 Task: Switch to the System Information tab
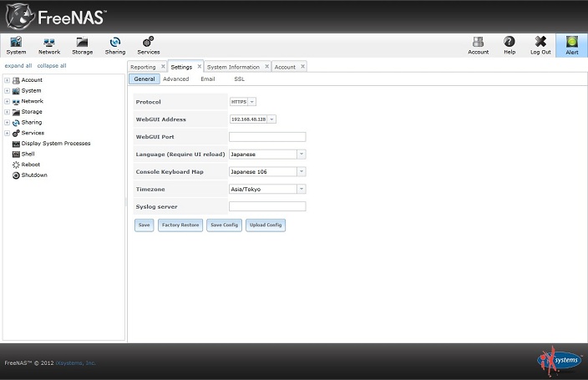(233, 67)
